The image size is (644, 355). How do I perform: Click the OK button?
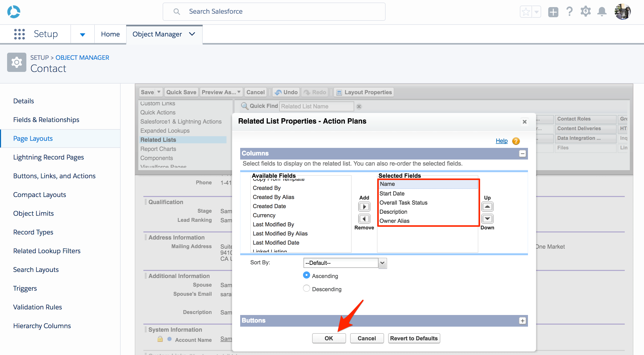coord(329,338)
